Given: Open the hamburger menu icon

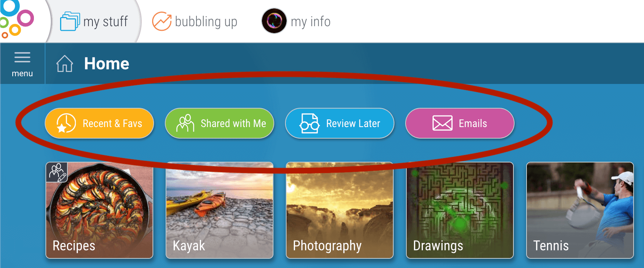Looking at the screenshot, I should pyautogui.click(x=22, y=57).
